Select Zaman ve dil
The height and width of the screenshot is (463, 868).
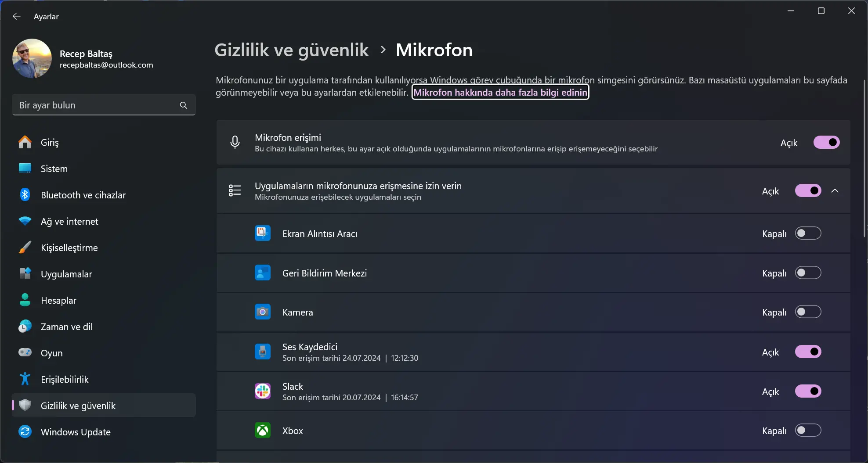click(104, 327)
